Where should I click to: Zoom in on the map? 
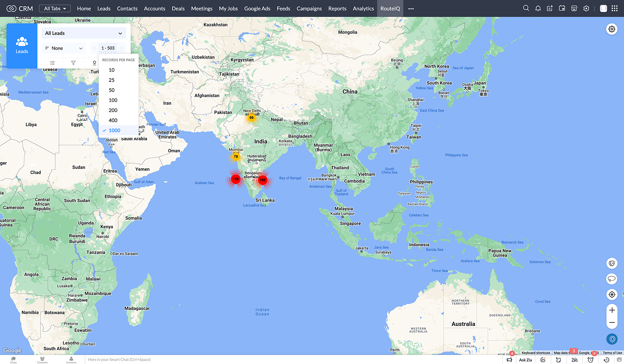tap(612, 310)
